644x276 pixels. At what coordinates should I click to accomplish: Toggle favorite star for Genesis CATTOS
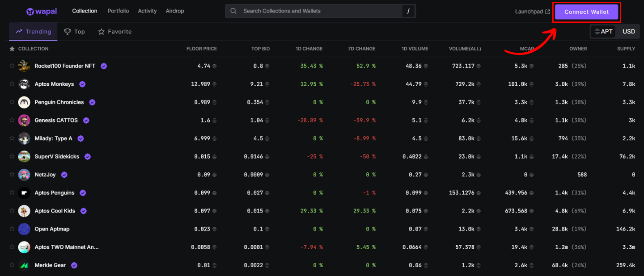tap(12, 120)
